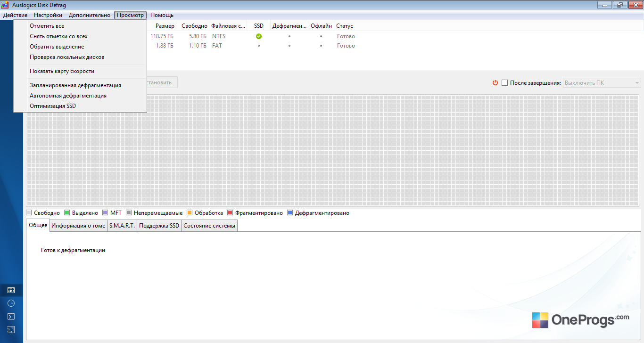Click 'Готово' status in the NTFS row
The image size is (644, 343).
[x=346, y=36]
